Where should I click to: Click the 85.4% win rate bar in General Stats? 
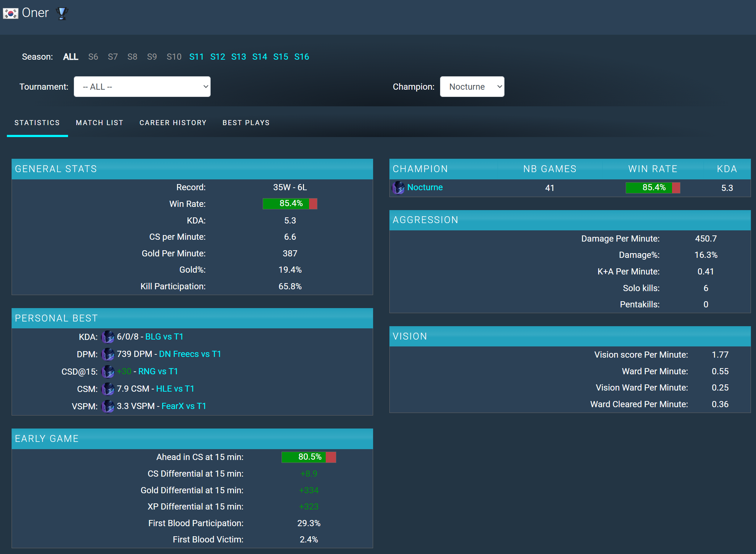pyautogui.click(x=290, y=204)
